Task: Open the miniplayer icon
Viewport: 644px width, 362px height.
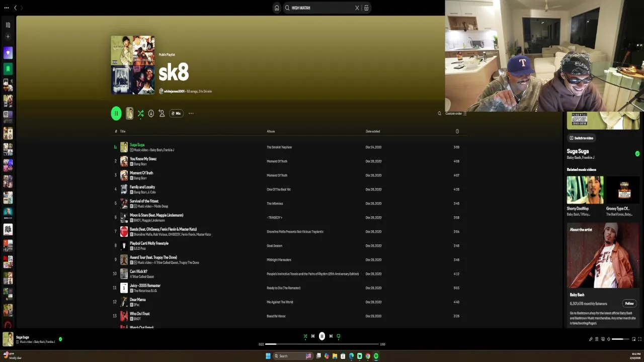Action: (x=634, y=339)
